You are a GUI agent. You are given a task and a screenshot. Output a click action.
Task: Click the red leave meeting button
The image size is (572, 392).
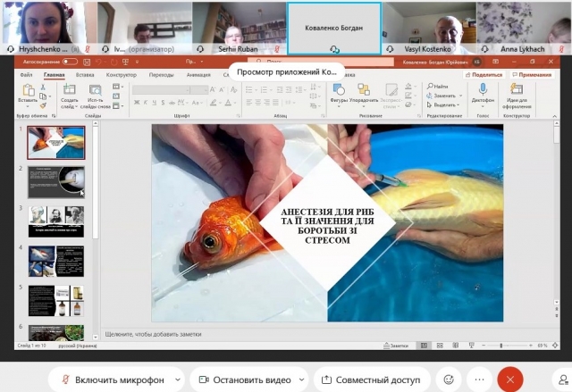pos(510,379)
